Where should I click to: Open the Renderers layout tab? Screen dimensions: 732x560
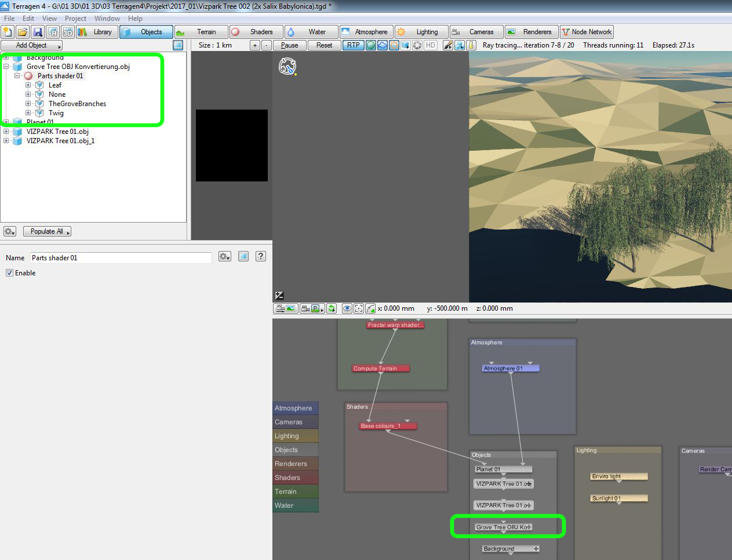click(532, 32)
